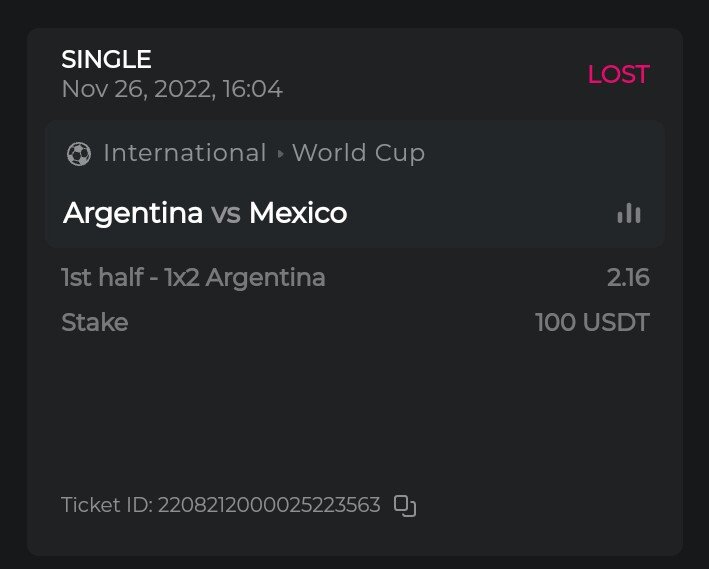Screen dimensions: 709x569
Task: Open match statistics bar chart icon
Action: coord(629,213)
